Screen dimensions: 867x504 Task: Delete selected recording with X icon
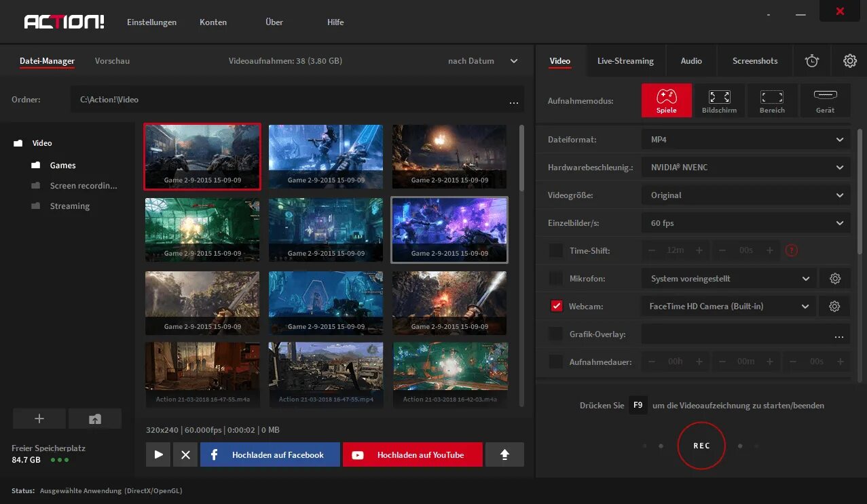[185, 455]
